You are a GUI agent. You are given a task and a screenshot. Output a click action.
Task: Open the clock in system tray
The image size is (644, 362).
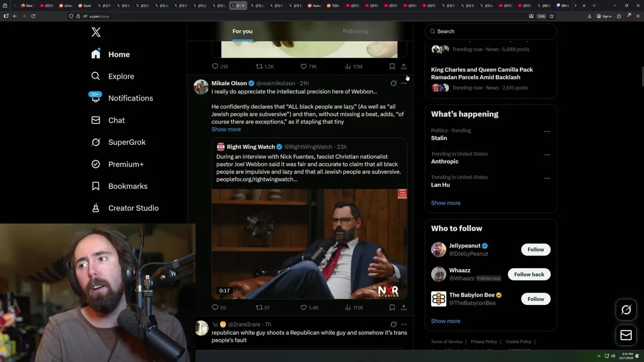click(627, 356)
